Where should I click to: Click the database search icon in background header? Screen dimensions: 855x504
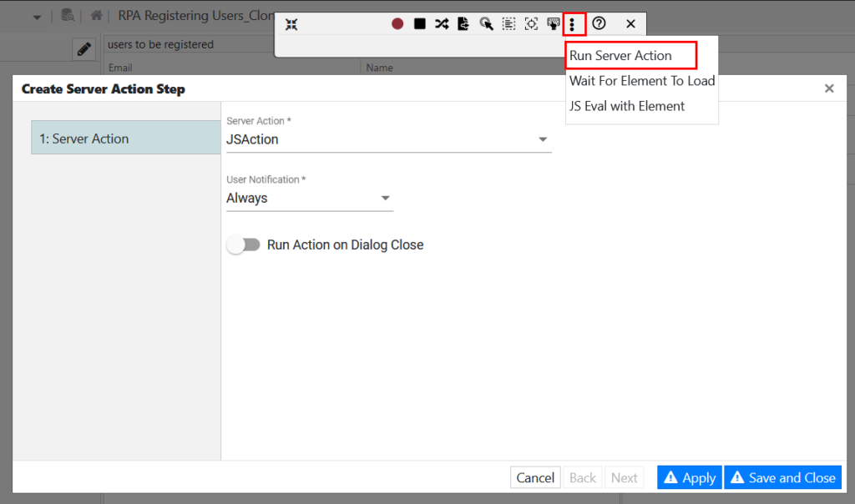[x=68, y=15]
